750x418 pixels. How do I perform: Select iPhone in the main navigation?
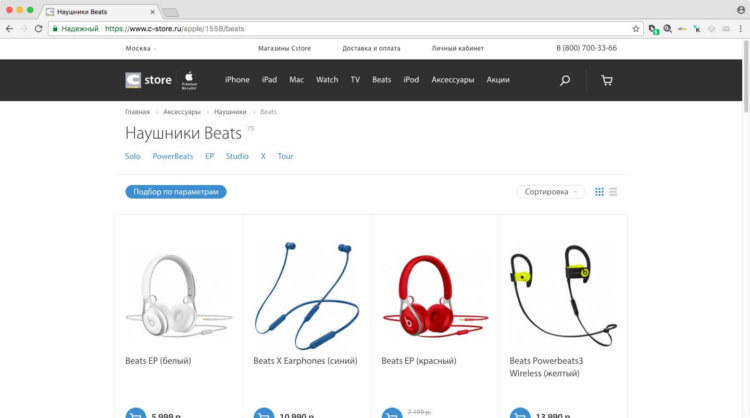(x=237, y=80)
